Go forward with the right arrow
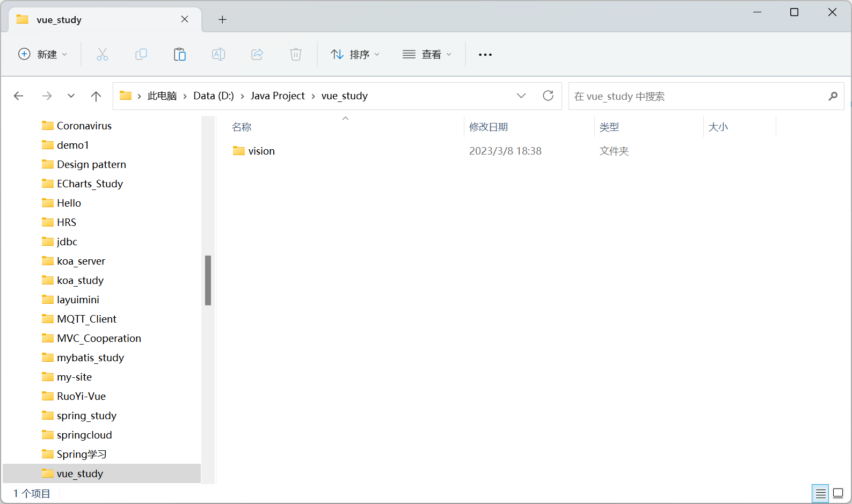This screenshot has height=504, width=852. 47,96
